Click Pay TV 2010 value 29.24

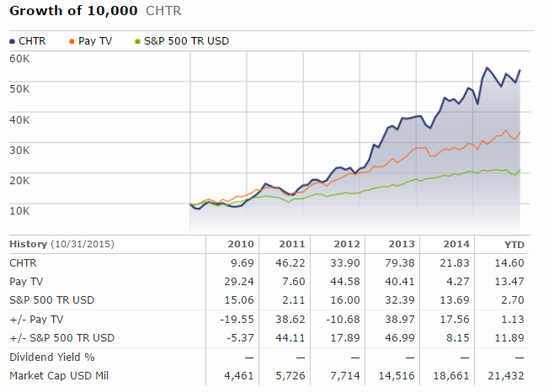239,282
